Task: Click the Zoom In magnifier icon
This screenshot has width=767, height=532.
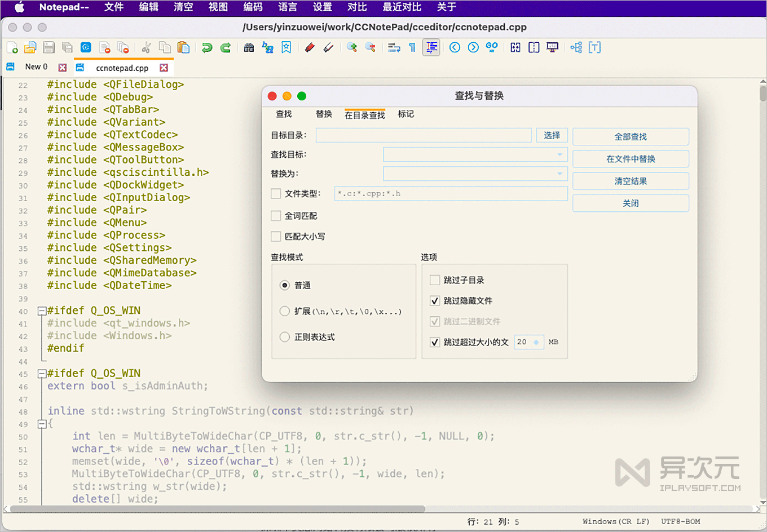Action: 351,47
